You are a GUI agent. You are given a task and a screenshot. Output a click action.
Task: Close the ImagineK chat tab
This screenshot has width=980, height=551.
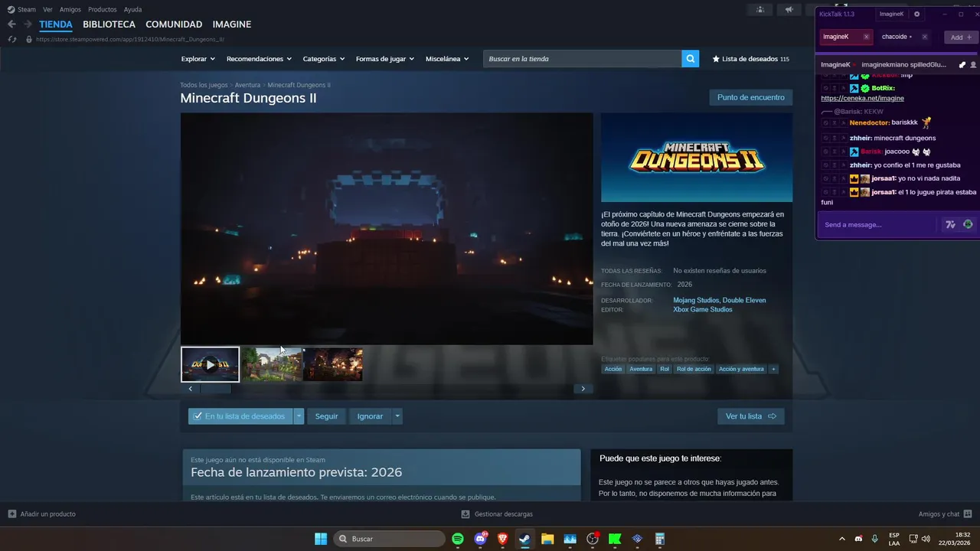pyautogui.click(x=866, y=37)
